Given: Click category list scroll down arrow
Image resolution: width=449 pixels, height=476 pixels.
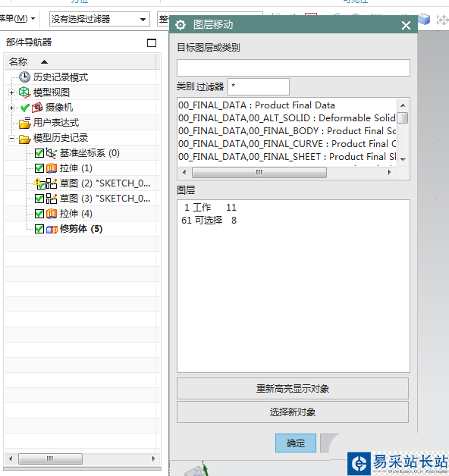Looking at the screenshot, I should point(403,160).
